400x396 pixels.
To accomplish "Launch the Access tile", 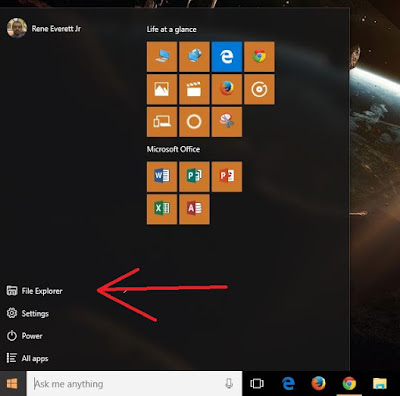I will [x=194, y=209].
